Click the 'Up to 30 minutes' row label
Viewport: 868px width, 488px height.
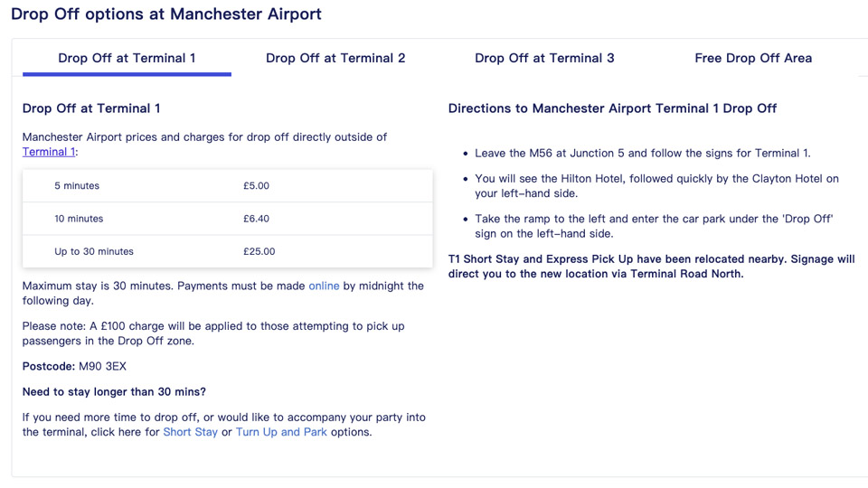94,251
